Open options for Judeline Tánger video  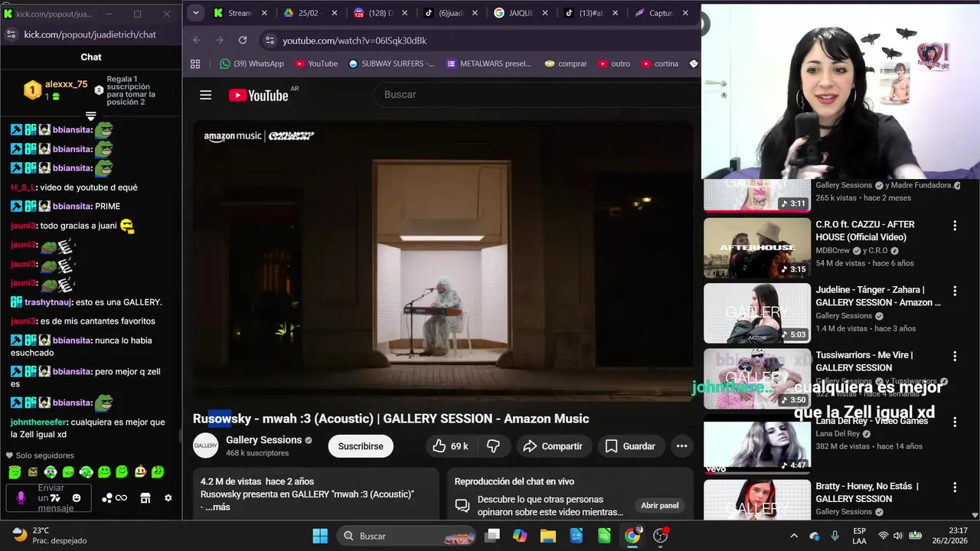point(954,291)
